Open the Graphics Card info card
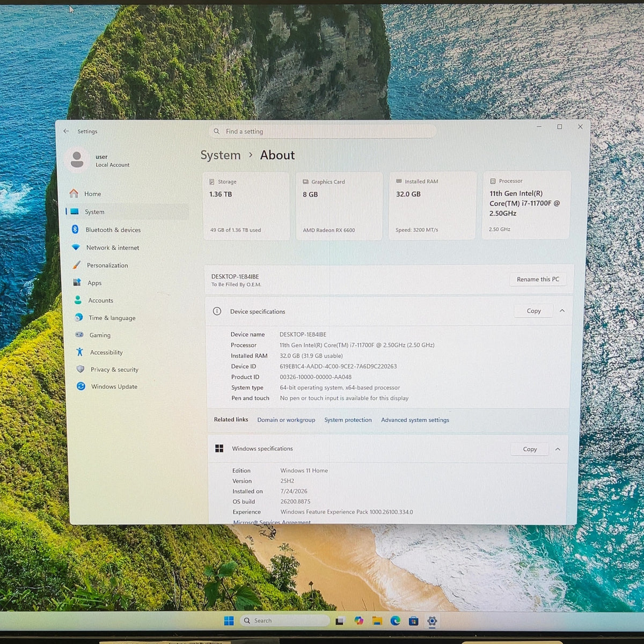 339,206
